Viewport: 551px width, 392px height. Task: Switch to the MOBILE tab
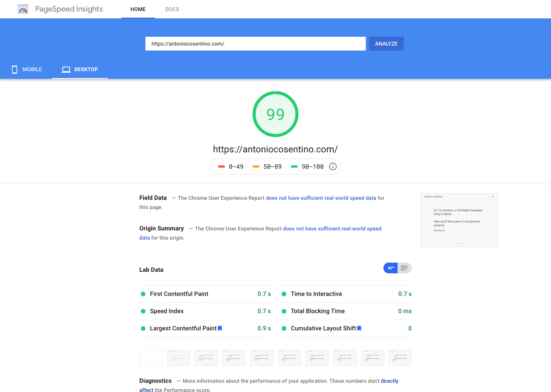click(x=26, y=69)
